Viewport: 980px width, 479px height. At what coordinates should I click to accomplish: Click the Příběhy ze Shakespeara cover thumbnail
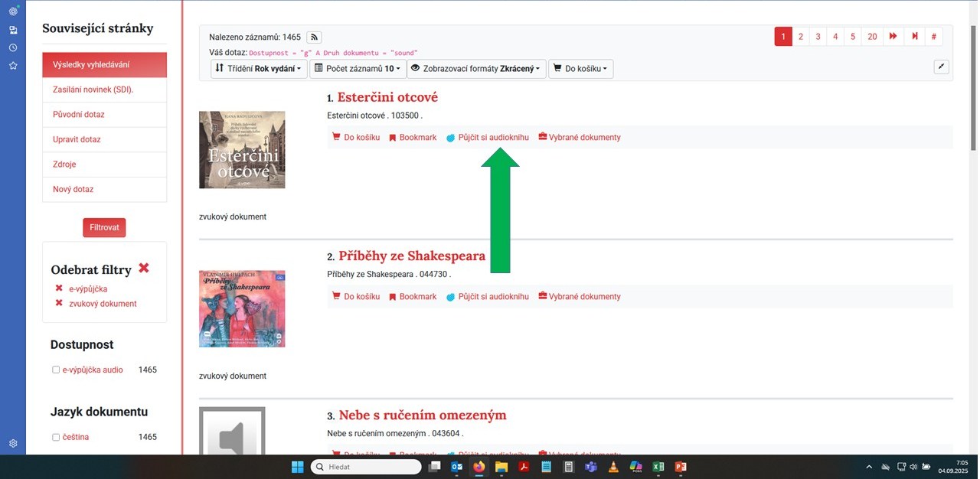pyautogui.click(x=242, y=308)
